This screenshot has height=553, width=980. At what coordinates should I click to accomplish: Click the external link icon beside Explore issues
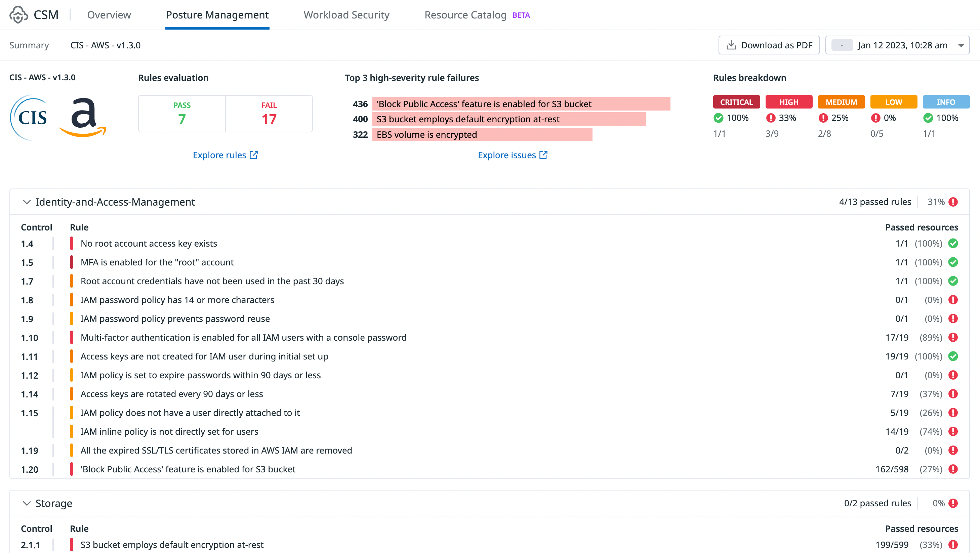[544, 155]
